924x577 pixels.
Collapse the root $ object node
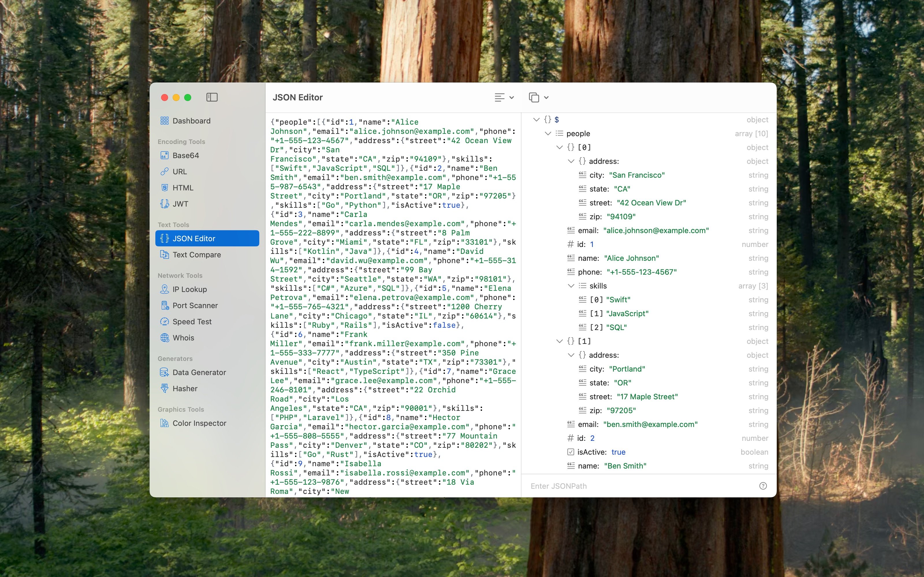tap(536, 120)
